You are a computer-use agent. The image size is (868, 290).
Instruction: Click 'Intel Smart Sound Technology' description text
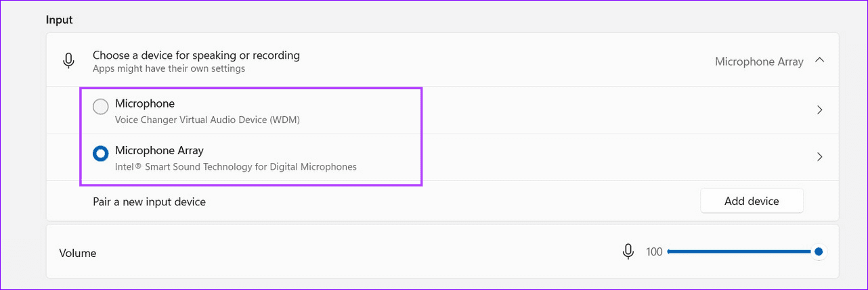(236, 166)
